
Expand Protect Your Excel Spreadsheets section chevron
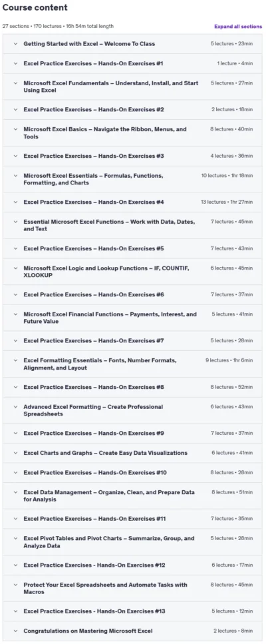click(15, 585)
